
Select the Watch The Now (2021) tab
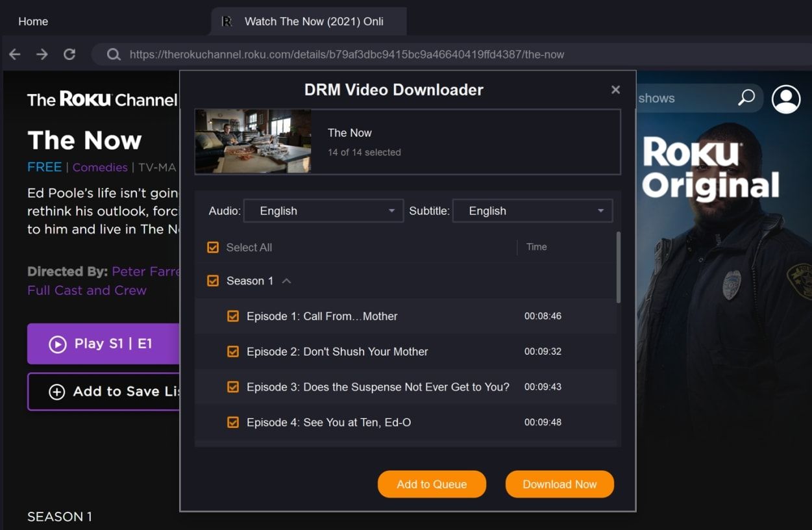309,21
